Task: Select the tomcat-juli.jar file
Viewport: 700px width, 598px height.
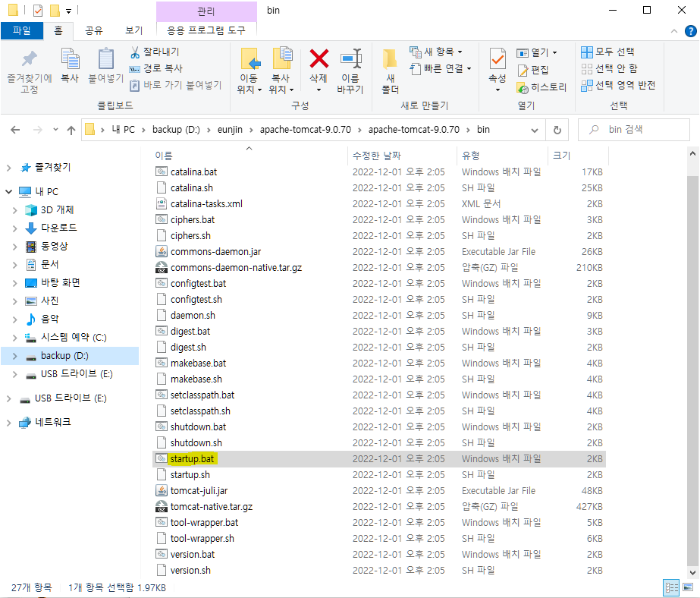Action: pyautogui.click(x=199, y=491)
